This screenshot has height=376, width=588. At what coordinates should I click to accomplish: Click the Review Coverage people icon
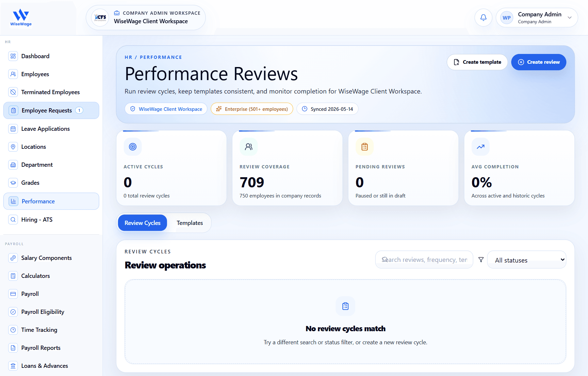[249, 147]
